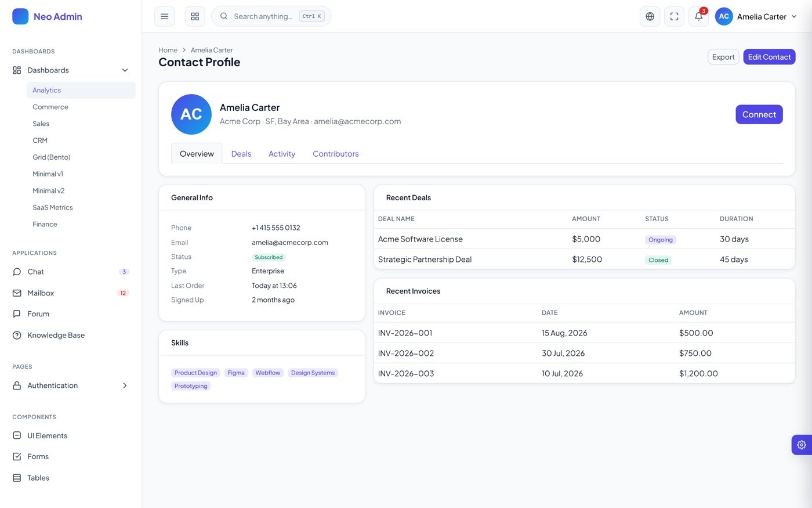This screenshot has width=812, height=508.
Task: Click the Webflow skill tag
Action: point(268,373)
